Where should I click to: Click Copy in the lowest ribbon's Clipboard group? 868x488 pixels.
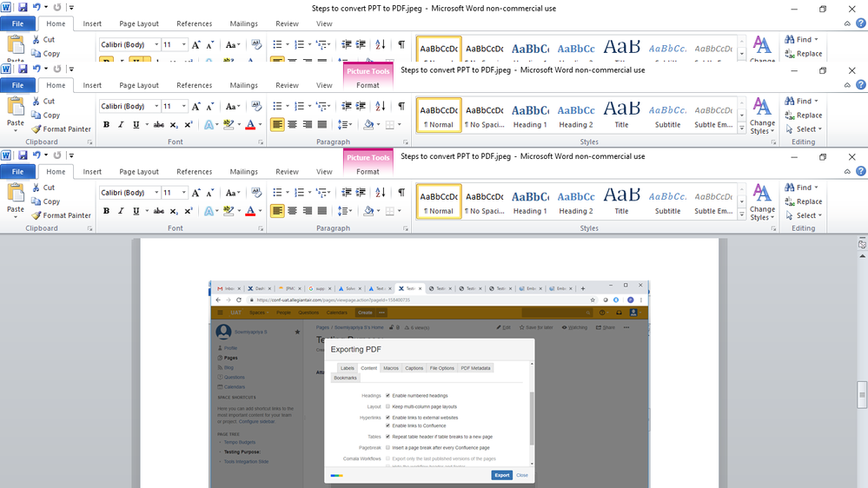pos(45,202)
